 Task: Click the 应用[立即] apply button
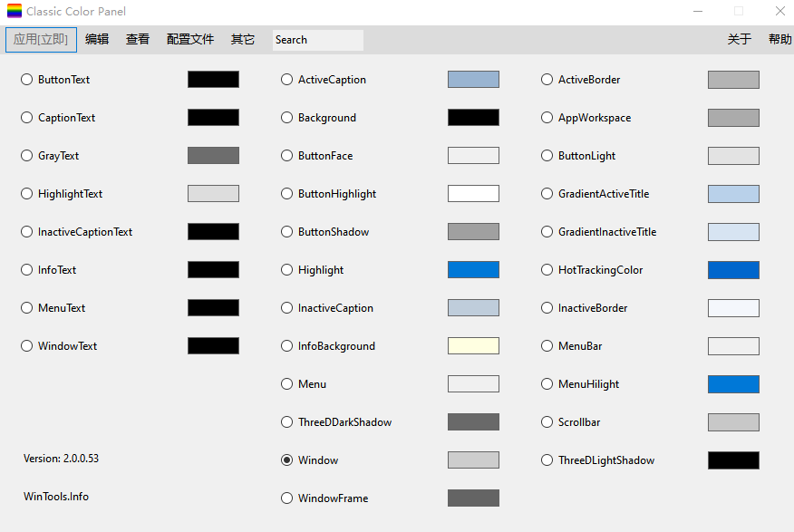coord(41,40)
